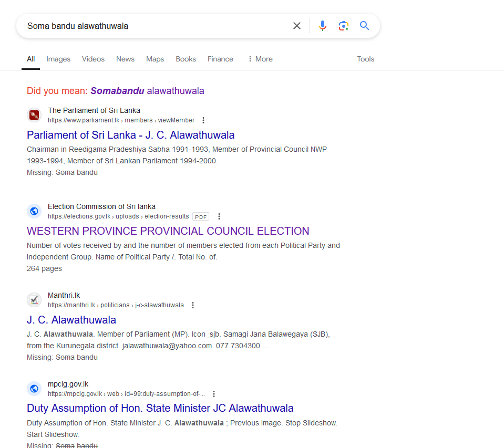Open Parliament of Sri Lanka - J. C. Alawathuwala
Viewport: 504px width, 448px height.
(x=130, y=135)
